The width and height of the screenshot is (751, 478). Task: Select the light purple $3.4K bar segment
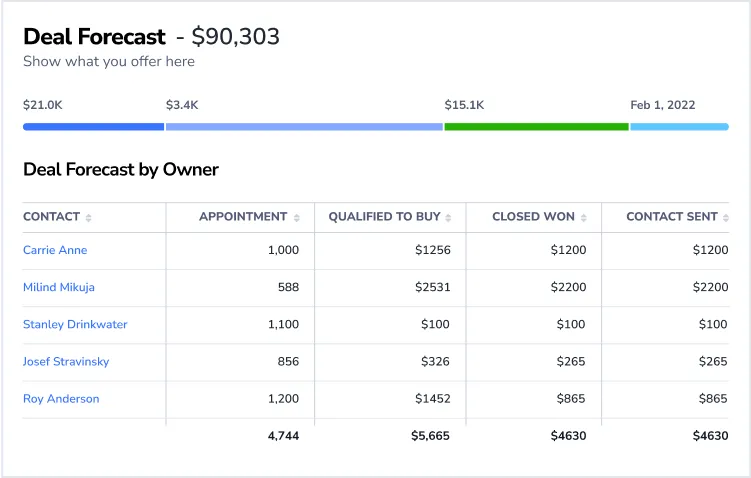(304, 127)
